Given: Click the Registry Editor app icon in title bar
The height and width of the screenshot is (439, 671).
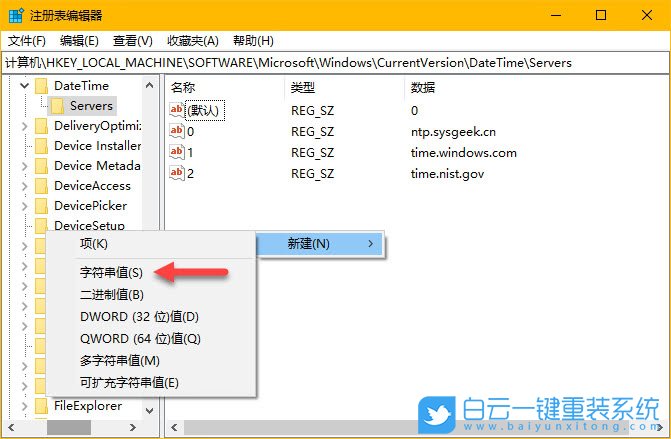Looking at the screenshot, I should pyautogui.click(x=16, y=15).
